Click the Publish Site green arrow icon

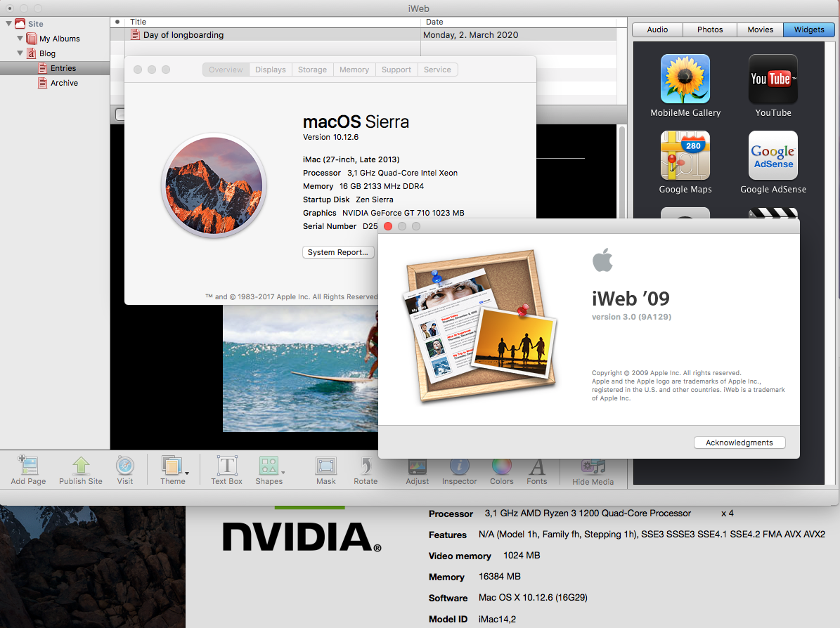pos(81,465)
